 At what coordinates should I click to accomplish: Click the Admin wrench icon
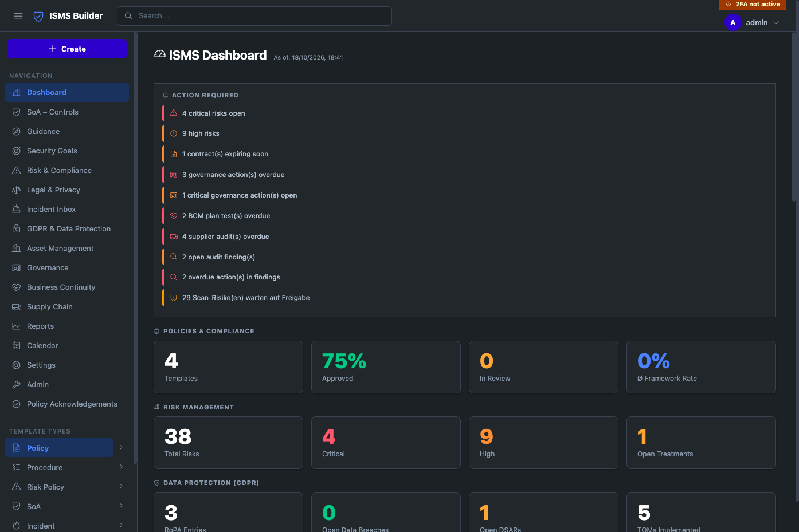17,385
